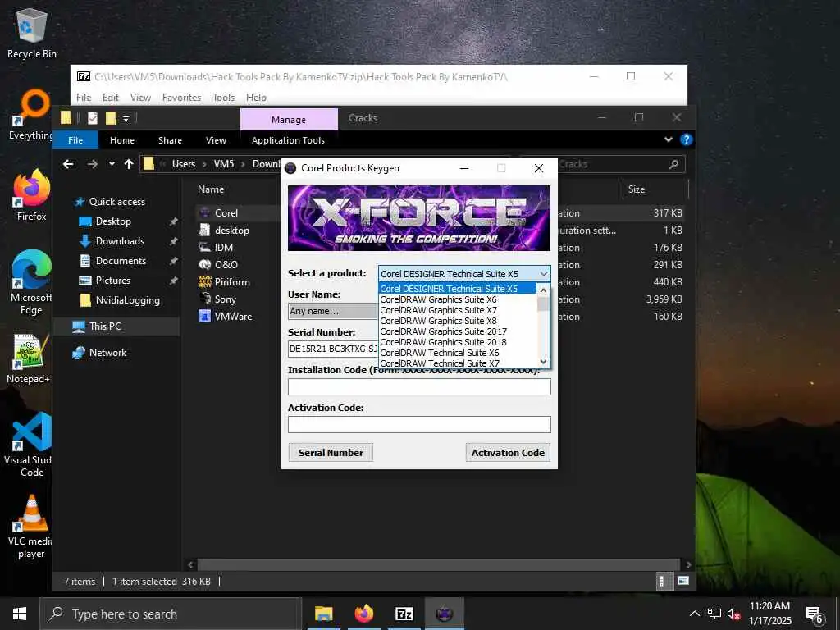Open Customize Quick Access Toolbar dropdown
Image resolution: width=840 pixels, height=630 pixels.
click(x=126, y=118)
